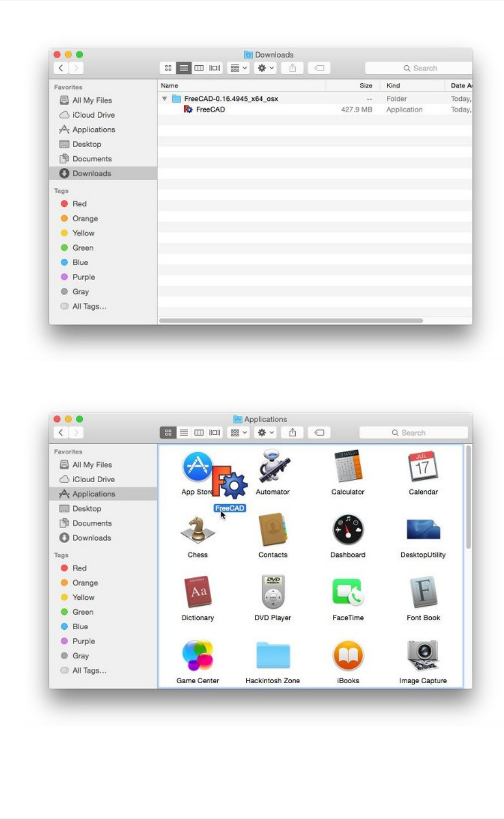Go back in Downloads window
Screen dimensions: 504x819
click(61, 68)
